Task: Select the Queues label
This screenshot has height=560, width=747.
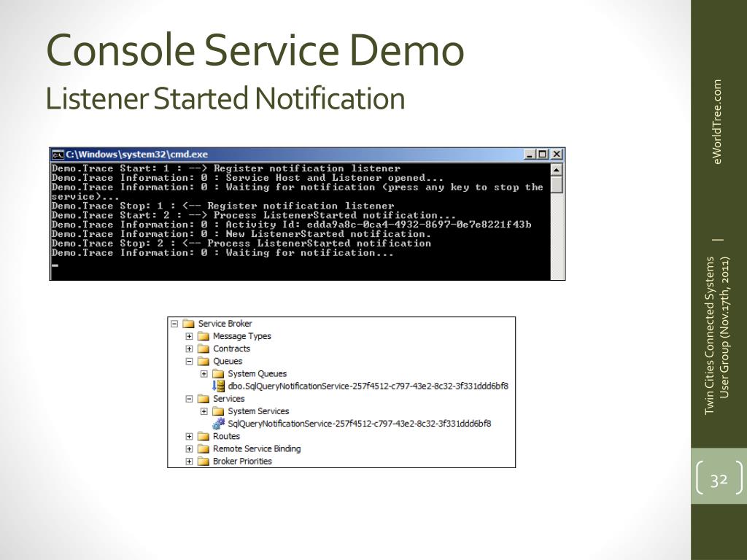Action: pyautogui.click(x=228, y=362)
